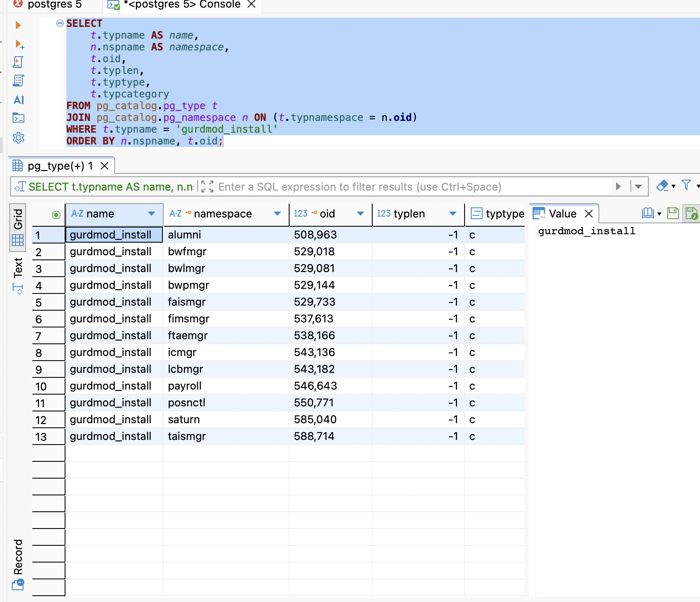Click the eraser clear filter icon

(x=662, y=186)
